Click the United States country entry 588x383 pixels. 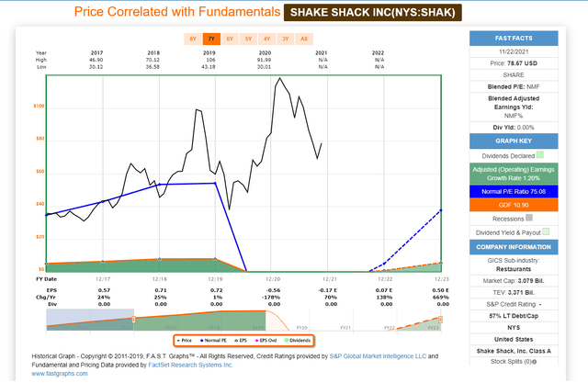pyautogui.click(x=514, y=339)
